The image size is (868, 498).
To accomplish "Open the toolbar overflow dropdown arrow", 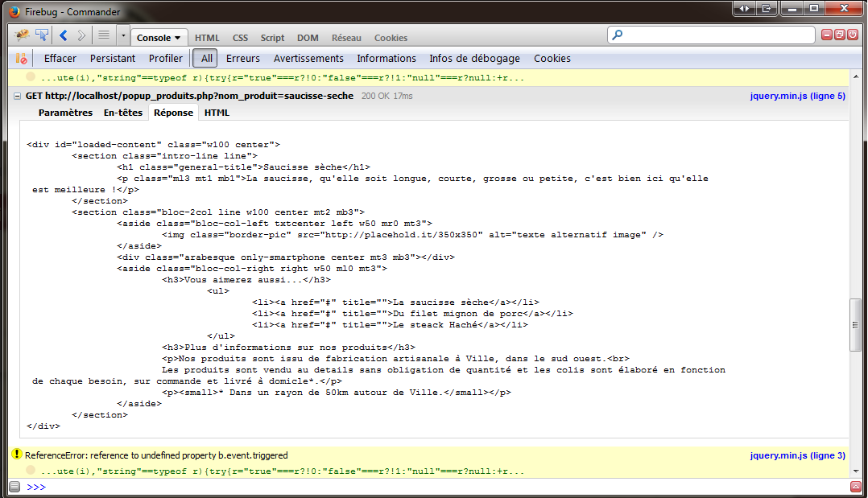I will (x=122, y=36).
